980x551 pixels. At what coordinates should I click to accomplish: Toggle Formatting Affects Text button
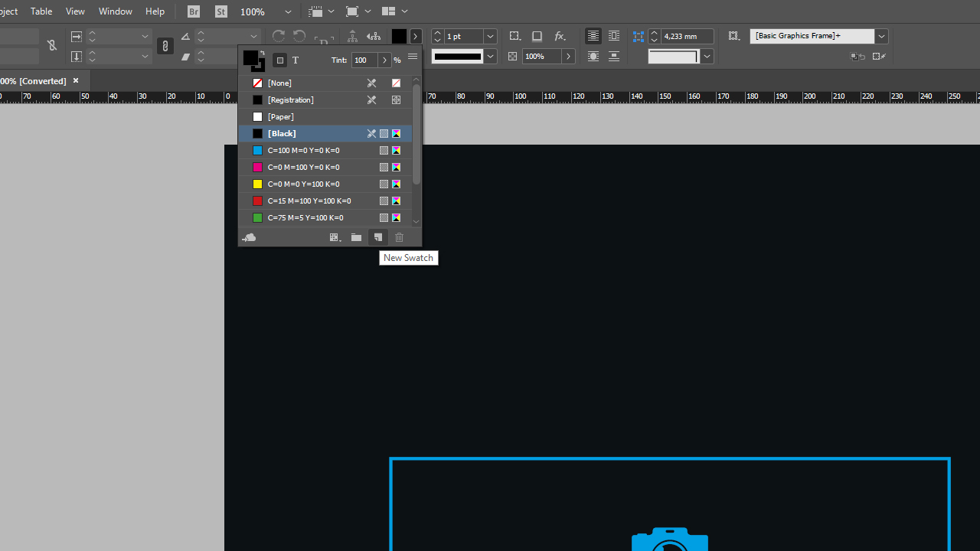296,60
